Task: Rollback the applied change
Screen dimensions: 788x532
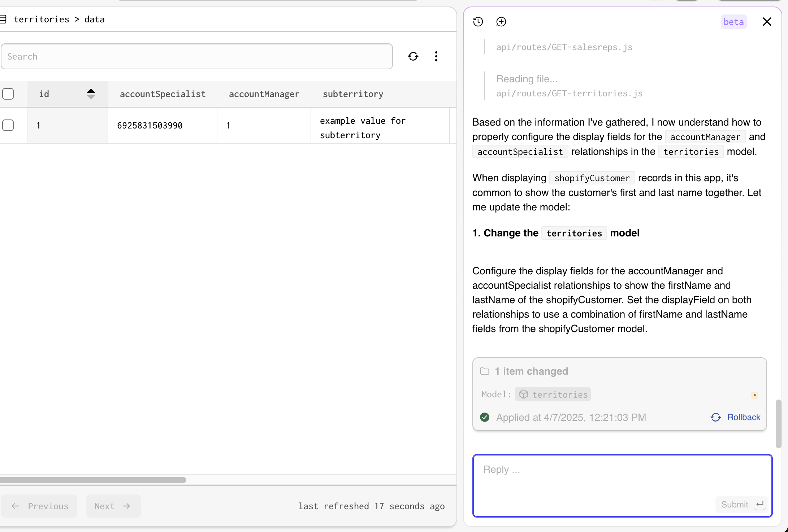Action: click(736, 417)
